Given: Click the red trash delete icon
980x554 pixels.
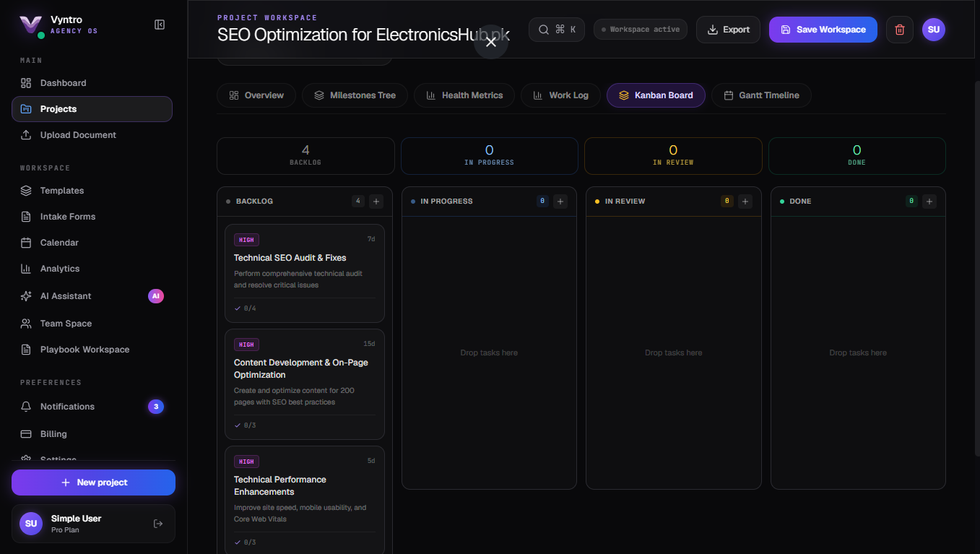Looking at the screenshot, I should coord(899,30).
